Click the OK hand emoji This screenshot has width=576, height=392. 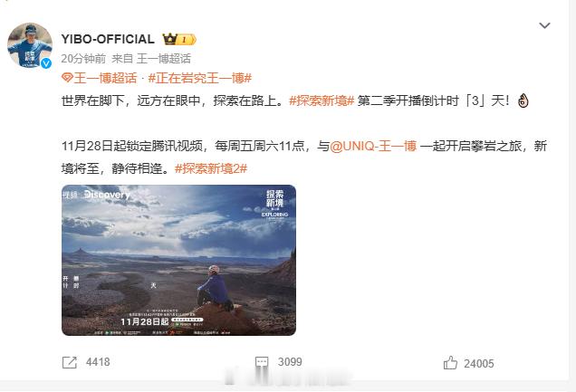click(x=523, y=100)
